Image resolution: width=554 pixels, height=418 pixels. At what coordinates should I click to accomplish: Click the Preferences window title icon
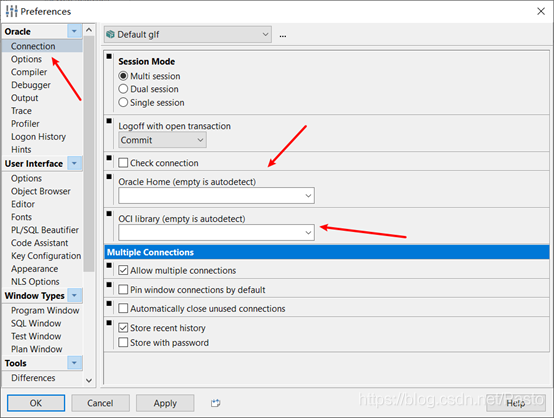[11, 11]
